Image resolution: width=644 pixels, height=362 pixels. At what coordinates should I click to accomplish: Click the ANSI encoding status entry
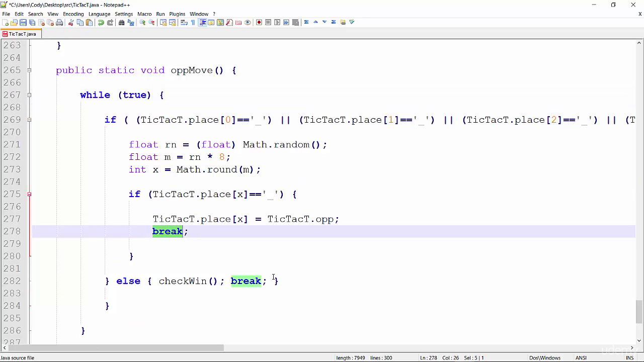click(581, 358)
